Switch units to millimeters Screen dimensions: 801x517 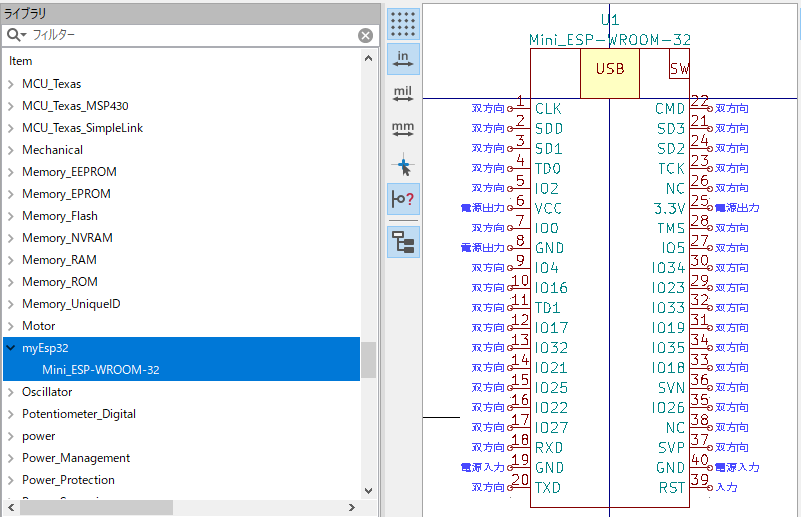click(x=403, y=130)
